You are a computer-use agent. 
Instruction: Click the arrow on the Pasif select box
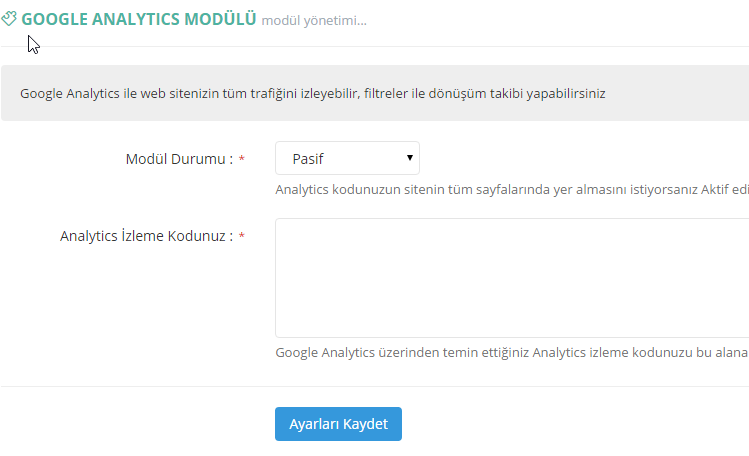pyautogui.click(x=410, y=158)
